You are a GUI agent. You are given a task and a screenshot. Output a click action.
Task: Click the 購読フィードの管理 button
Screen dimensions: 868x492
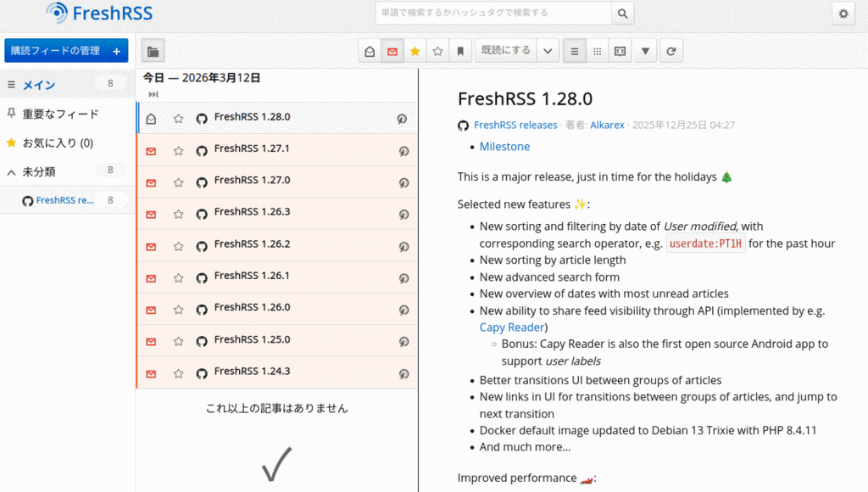coord(56,51)
